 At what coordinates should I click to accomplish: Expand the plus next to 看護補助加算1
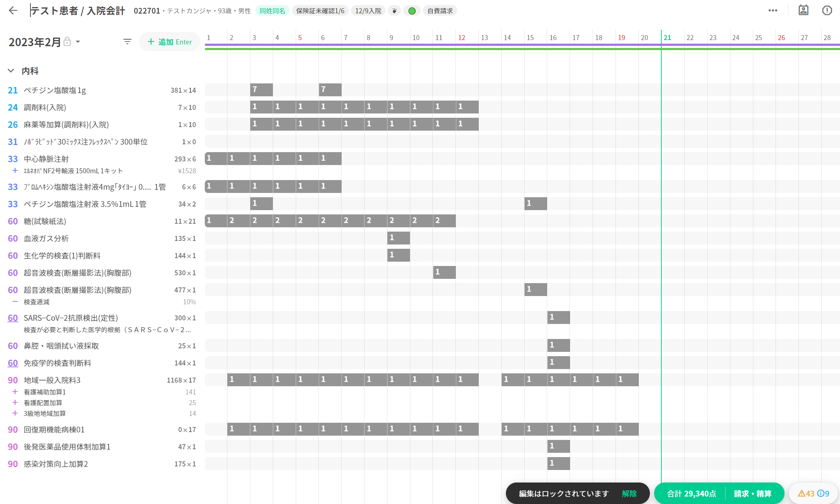15,392
